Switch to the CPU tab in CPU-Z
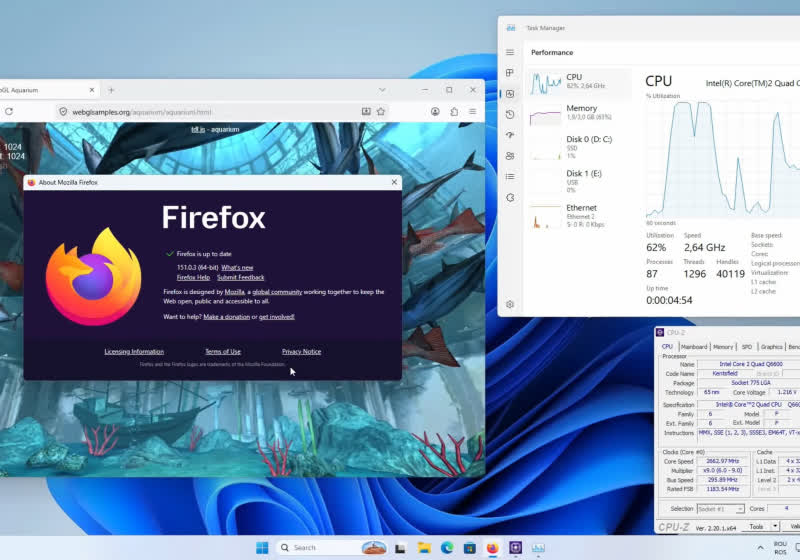Image resolution: width=800 pixels, height=560 pixels. (x=667, y=347)
